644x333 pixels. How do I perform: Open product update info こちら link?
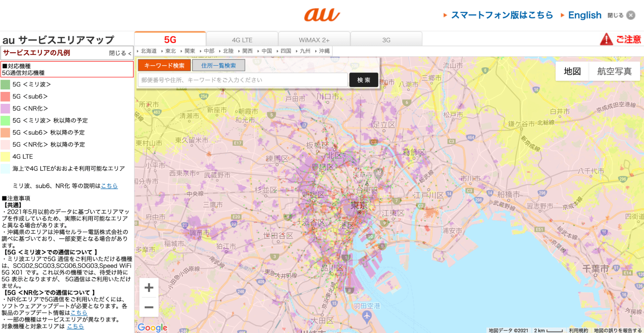(x=79, y=313)
